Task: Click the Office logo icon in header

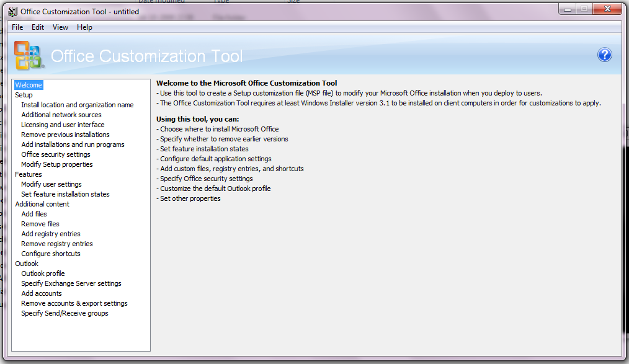Action: click(28, 55)
